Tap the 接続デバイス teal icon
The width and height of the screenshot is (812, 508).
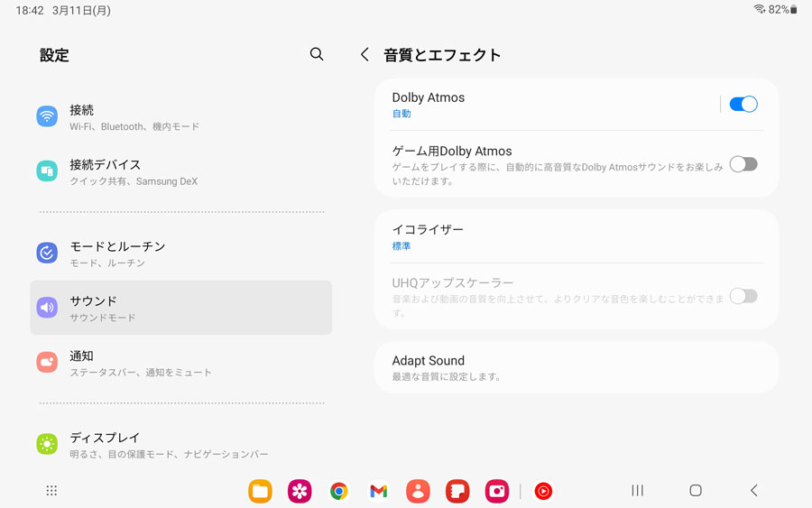pyautogui.click(x=47, y=171)
